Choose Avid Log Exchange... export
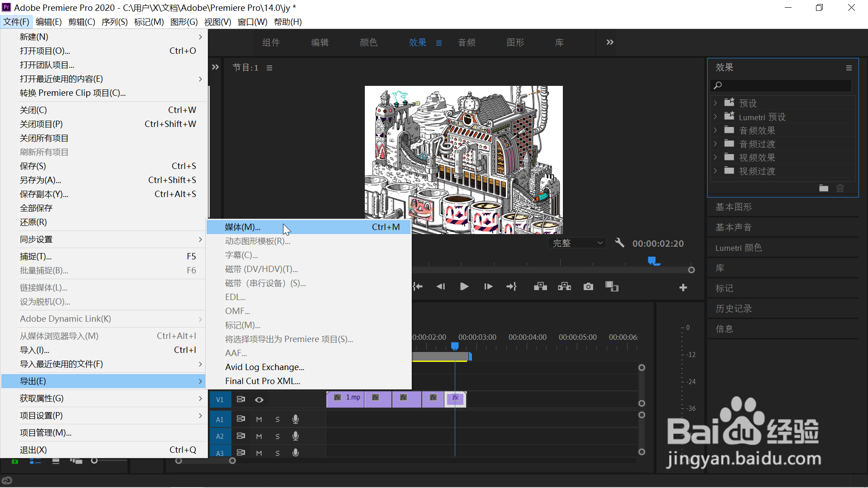Image resolution: width=868 pixels, height=488 pixels. coord(309,367)
